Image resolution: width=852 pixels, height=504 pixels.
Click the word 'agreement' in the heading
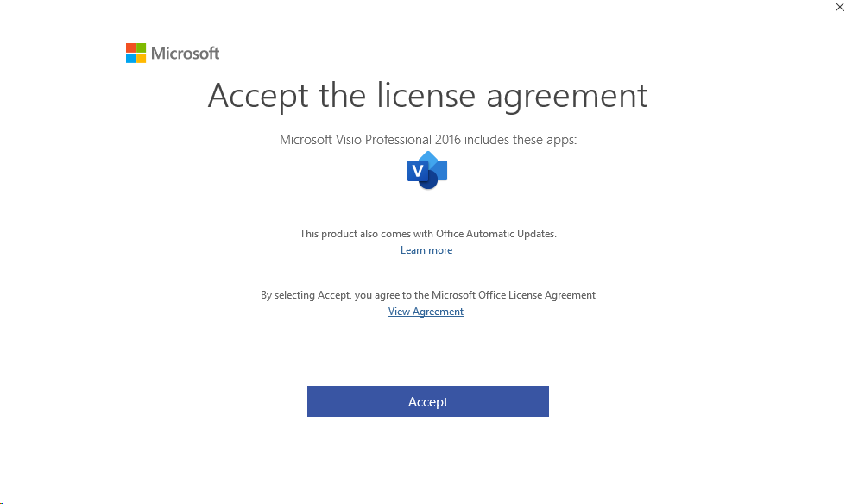[567, 98]
